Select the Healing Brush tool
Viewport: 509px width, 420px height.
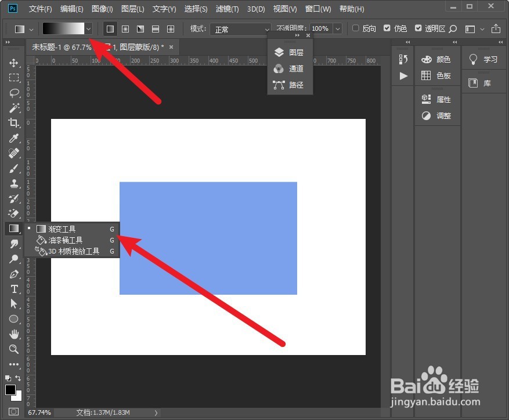13,153
